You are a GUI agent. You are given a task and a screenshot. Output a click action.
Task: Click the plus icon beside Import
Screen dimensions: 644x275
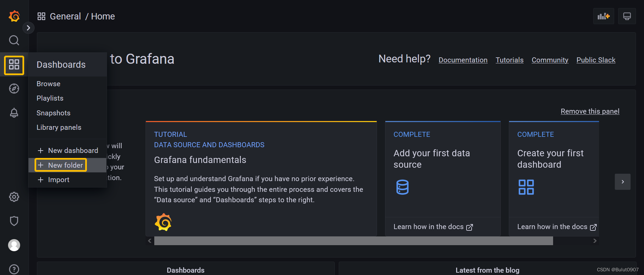[41, 180]
